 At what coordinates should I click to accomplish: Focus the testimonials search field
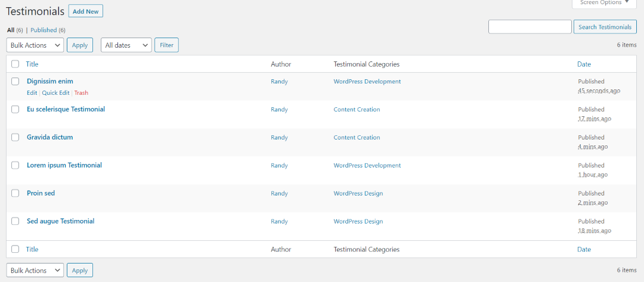(x=530, y=27)
